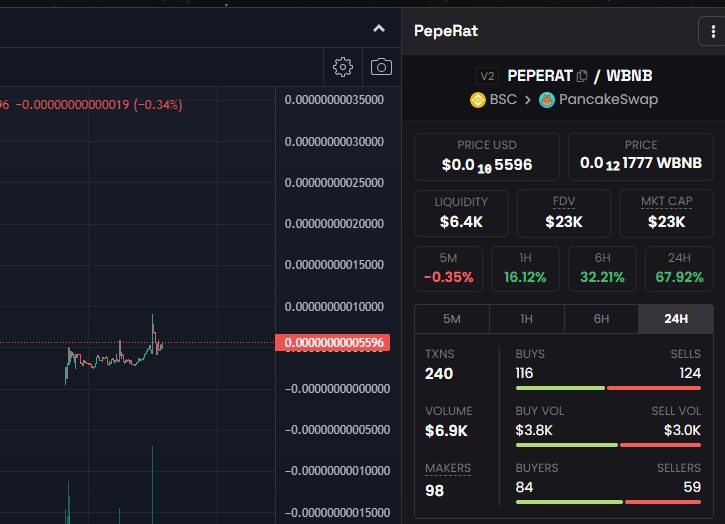Click the FDV label
The image size is (725, 524).
[564, 202]
